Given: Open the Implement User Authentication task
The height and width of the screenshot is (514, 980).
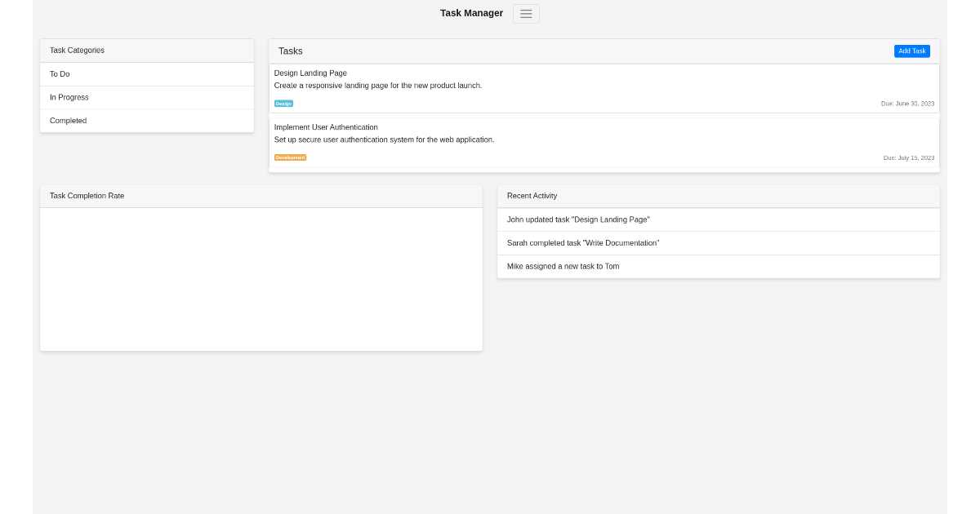Looking at the screenshot, I should click(x=326, y=126).
